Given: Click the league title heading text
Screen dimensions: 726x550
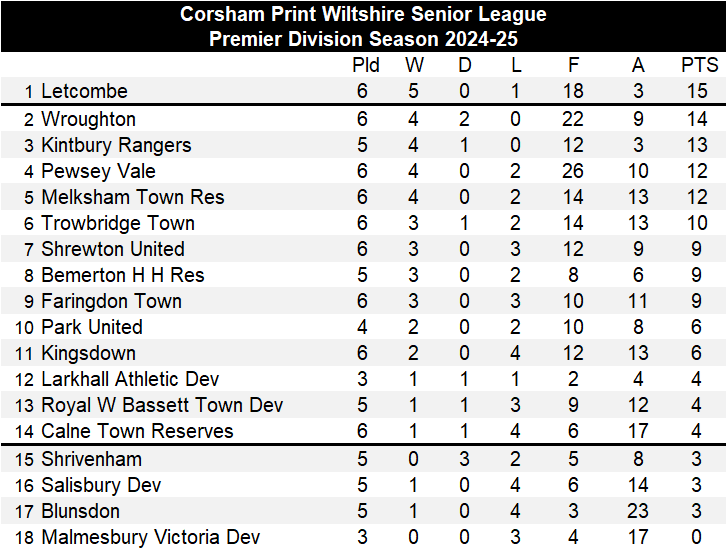Looking at the screenshot, I should tap(363, 14).
